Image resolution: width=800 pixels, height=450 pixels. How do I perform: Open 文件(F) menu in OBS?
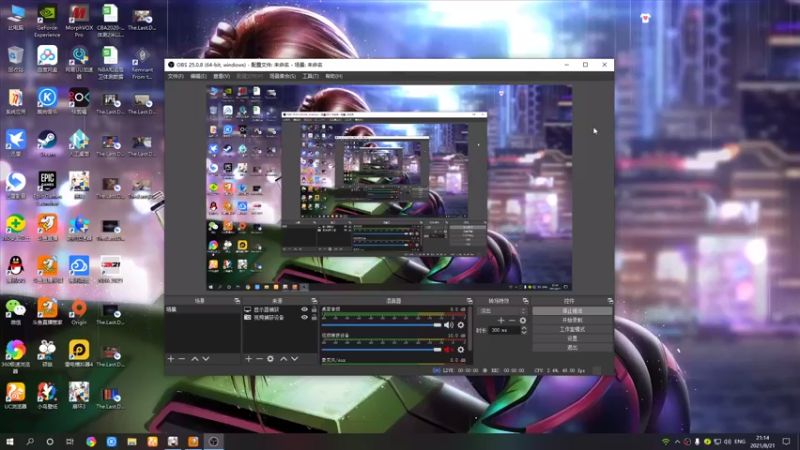click(x=176, y=77)
